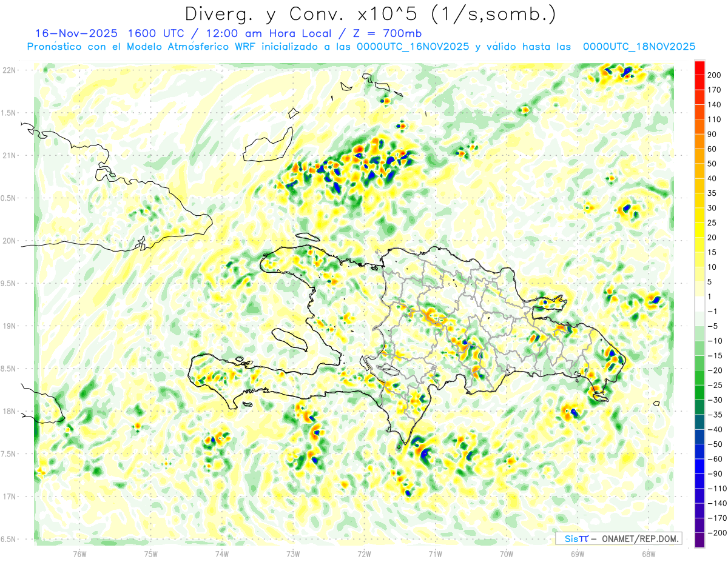
Task: Click the legend value -60
Action: coord(715,459)
